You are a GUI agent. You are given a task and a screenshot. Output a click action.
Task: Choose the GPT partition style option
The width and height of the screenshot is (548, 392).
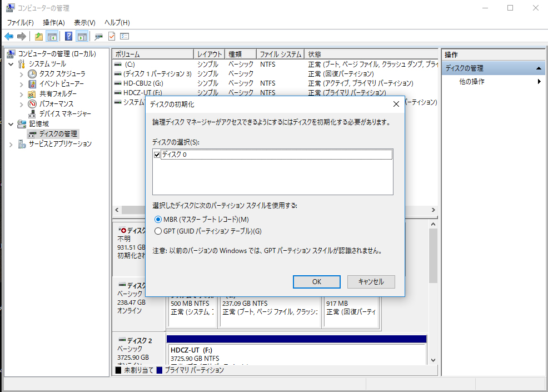(x=158, y=231)
